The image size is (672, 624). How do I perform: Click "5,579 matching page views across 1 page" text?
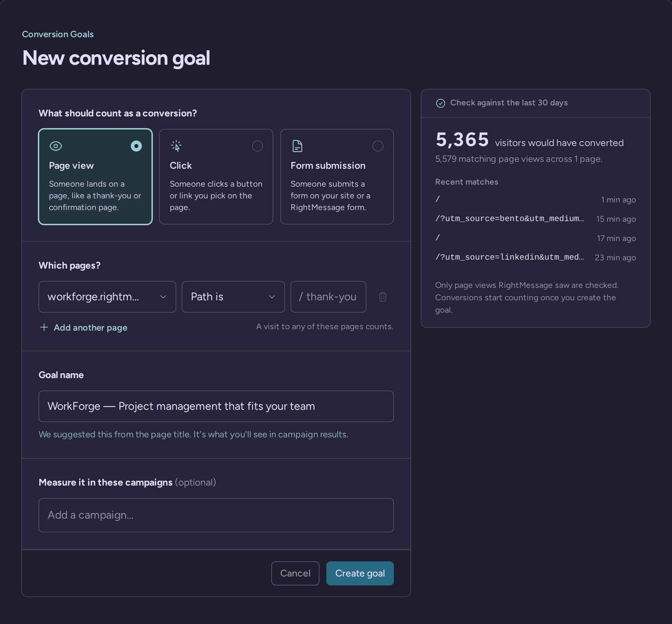[x=518, y=159]
